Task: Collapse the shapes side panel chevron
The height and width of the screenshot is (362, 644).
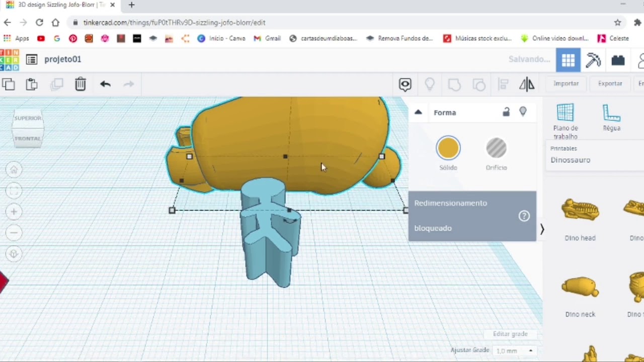Action: point(542,229)
